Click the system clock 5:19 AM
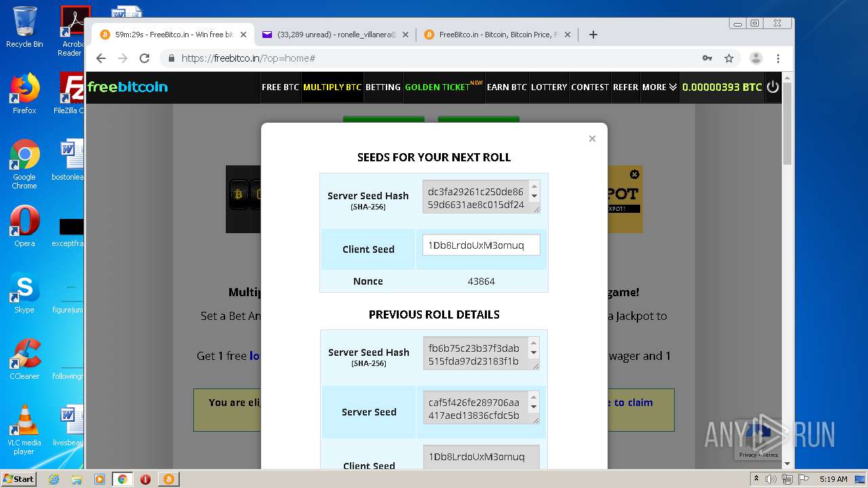 coord(833,479)
